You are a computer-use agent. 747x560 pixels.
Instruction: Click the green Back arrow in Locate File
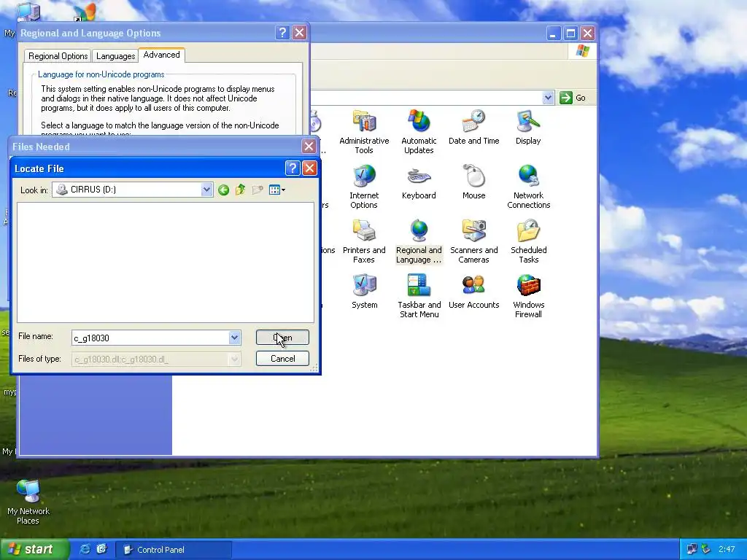click(223, 190)
